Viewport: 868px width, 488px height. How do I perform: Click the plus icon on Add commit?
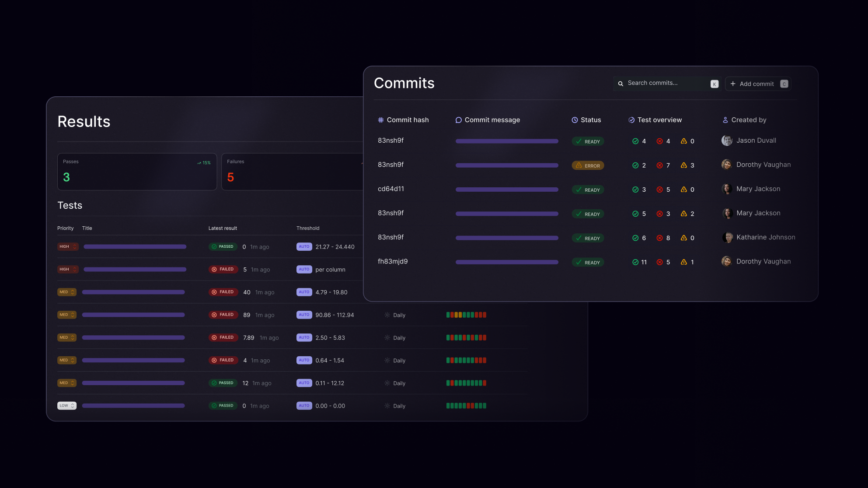(x=733, y=84)
